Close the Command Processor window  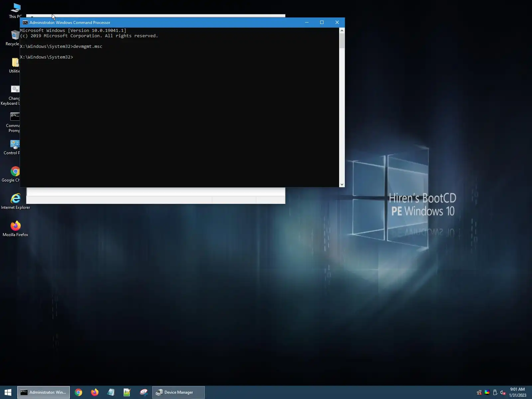click(337, 23)
